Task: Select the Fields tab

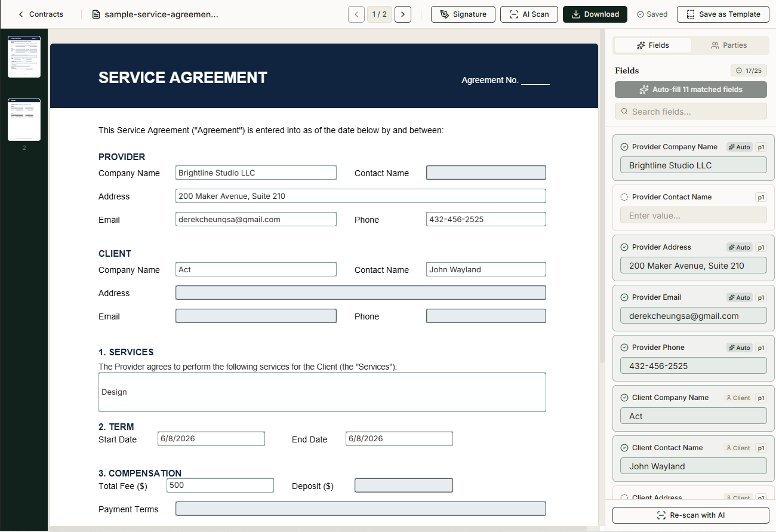Action: (653, 45)
